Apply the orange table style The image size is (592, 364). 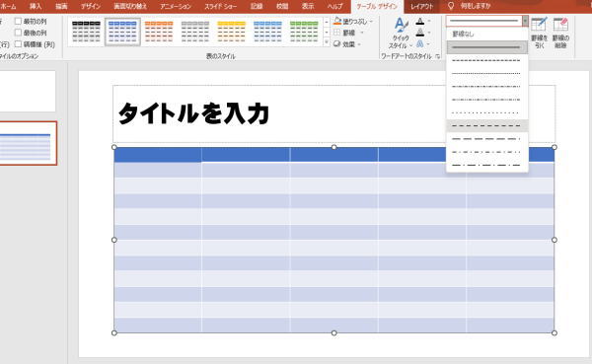[x=159, y=32]
